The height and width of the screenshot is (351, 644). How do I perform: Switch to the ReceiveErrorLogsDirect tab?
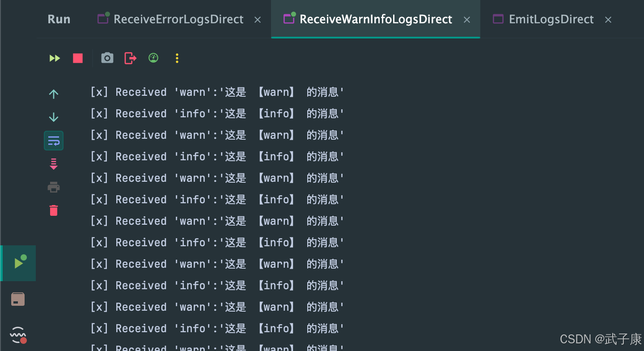coord(178,19)
